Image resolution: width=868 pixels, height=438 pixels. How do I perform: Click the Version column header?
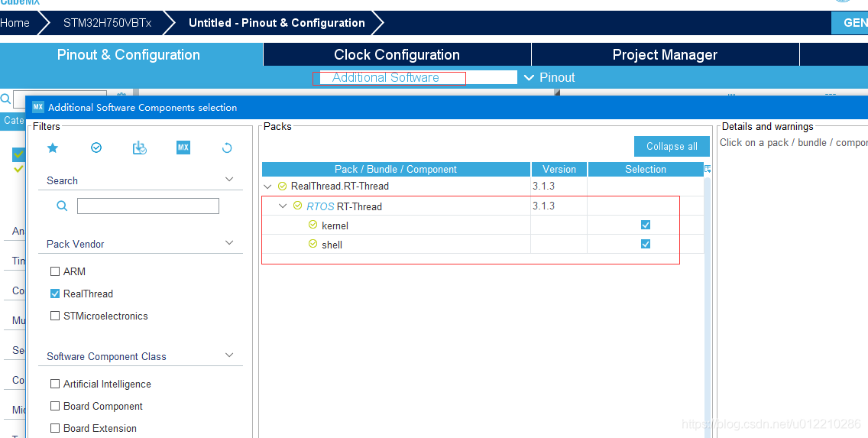pyautogui.click(x=559, y=169)
